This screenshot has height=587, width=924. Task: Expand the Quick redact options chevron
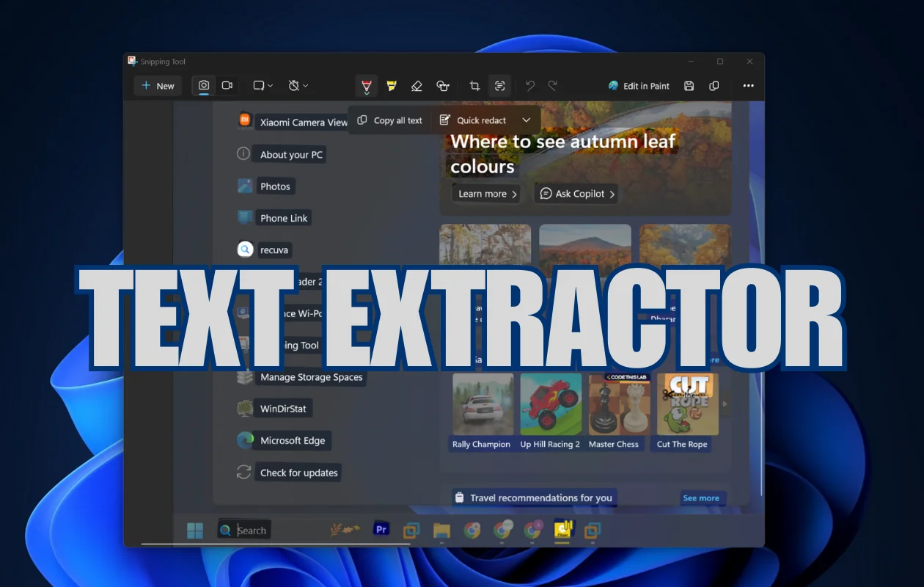point(526,120)
